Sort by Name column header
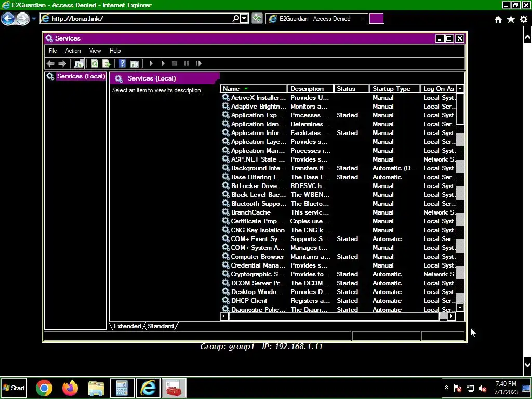 pos(254,88)
